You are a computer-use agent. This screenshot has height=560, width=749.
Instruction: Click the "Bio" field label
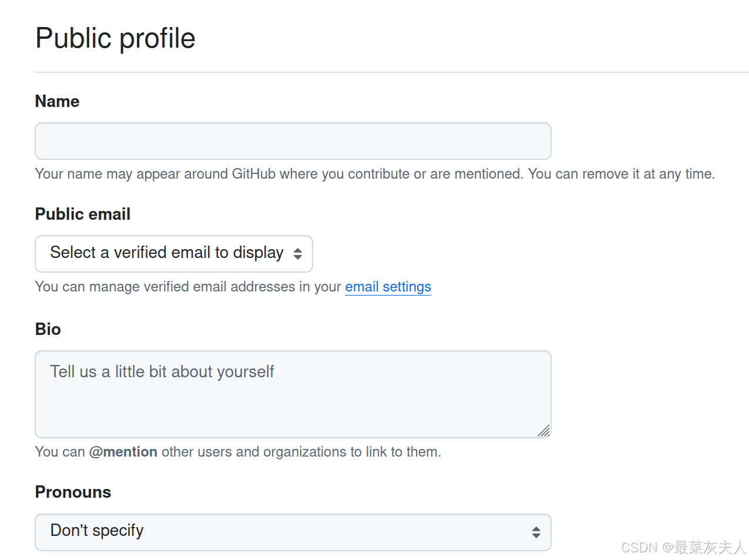coord(48,329)
